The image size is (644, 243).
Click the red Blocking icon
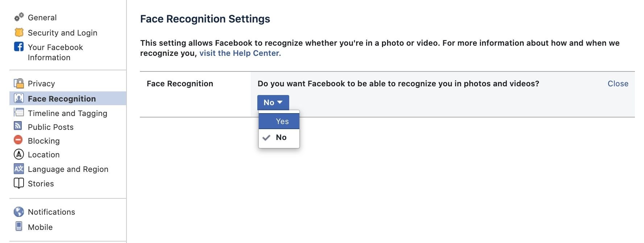click(18, 140)
